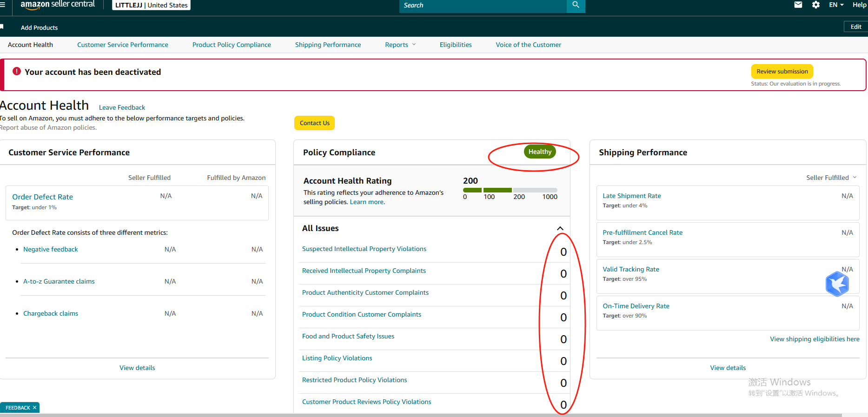Open Product Condition Customer Complaints
The width and height of the screenshot is (868, 417).
pyautogui.click(x=362, y=314)
